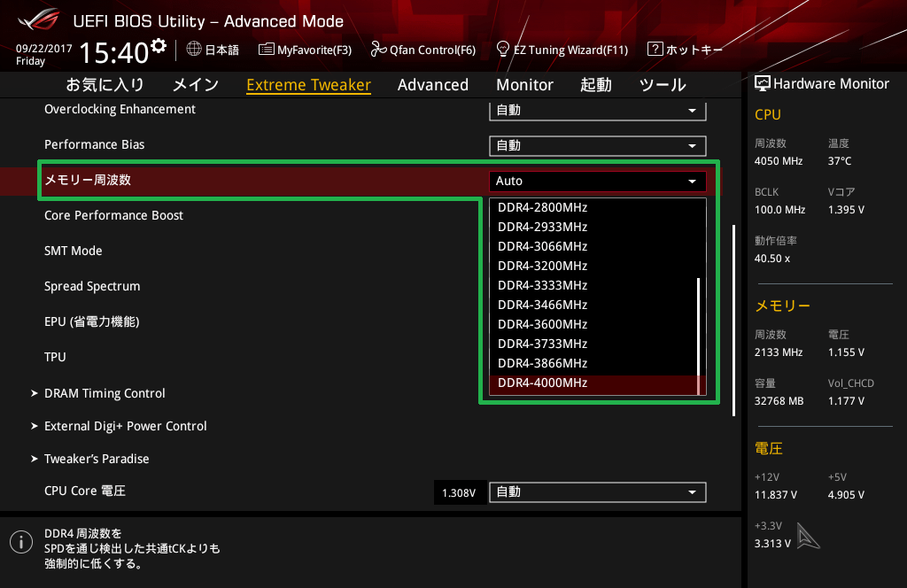Screen dimensions: 907x588
Task: Click the 1.308V CPU voltage field
Action: tap(459, 492)
